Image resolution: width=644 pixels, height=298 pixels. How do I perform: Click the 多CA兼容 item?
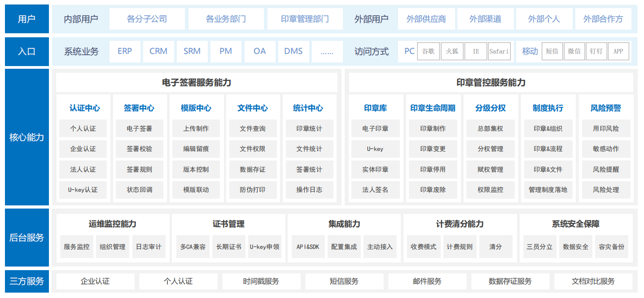click(193, 247)
